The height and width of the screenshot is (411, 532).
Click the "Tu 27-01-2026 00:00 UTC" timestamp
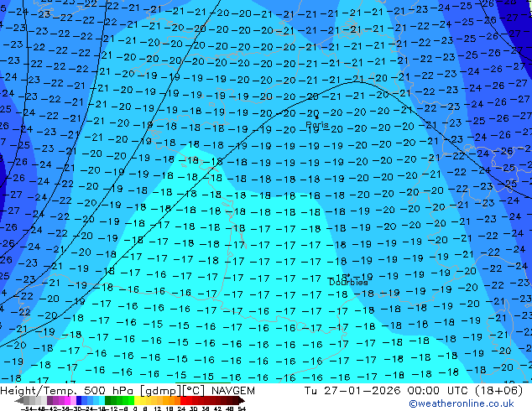[388, 391]
